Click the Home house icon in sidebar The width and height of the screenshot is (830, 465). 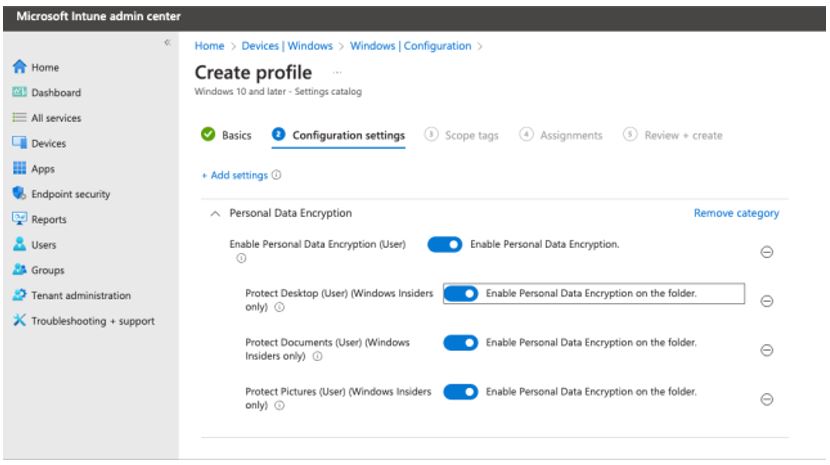(20, 67)
